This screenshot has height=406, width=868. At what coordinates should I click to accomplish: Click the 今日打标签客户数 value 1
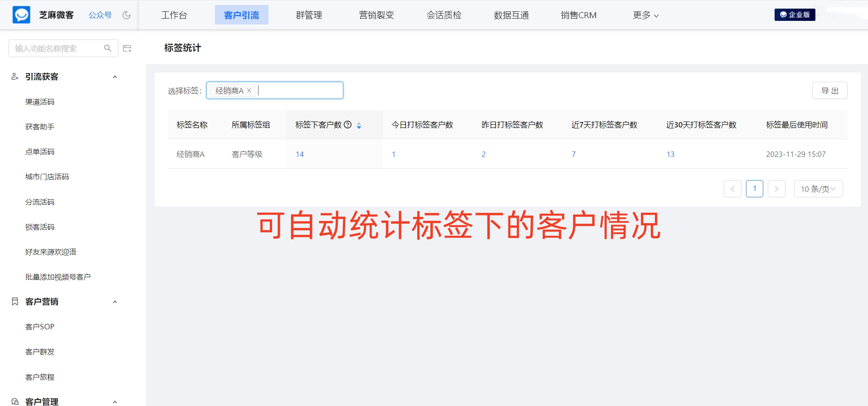pos(394,154)
